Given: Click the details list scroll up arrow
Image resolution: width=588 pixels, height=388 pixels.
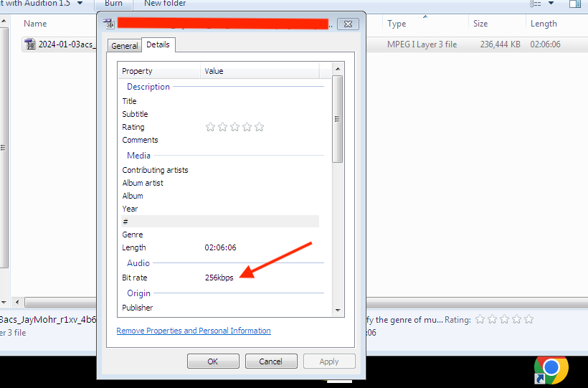Looking at the screenshot, I should [338, 69].
